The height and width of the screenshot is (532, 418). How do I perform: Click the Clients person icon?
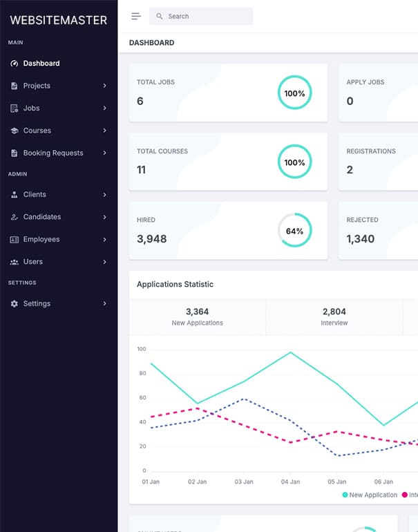tap(15, 195)
